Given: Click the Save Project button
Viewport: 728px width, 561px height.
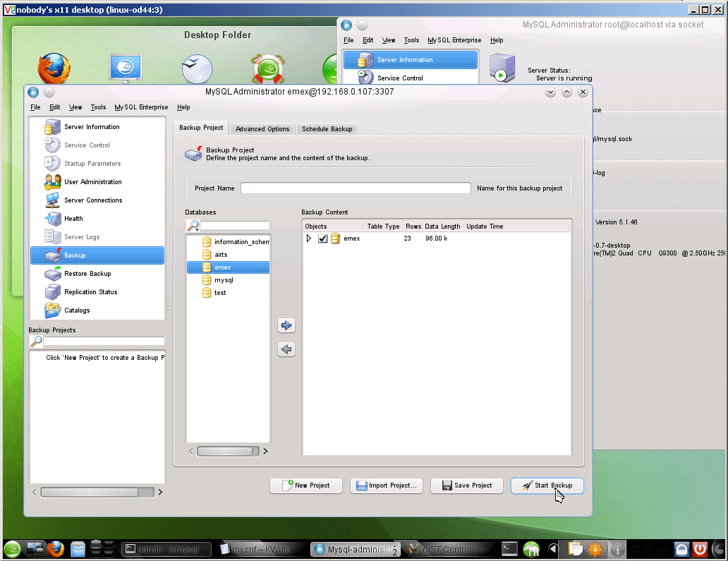Looking at the screenshot, I should click(x=466, y=485).
